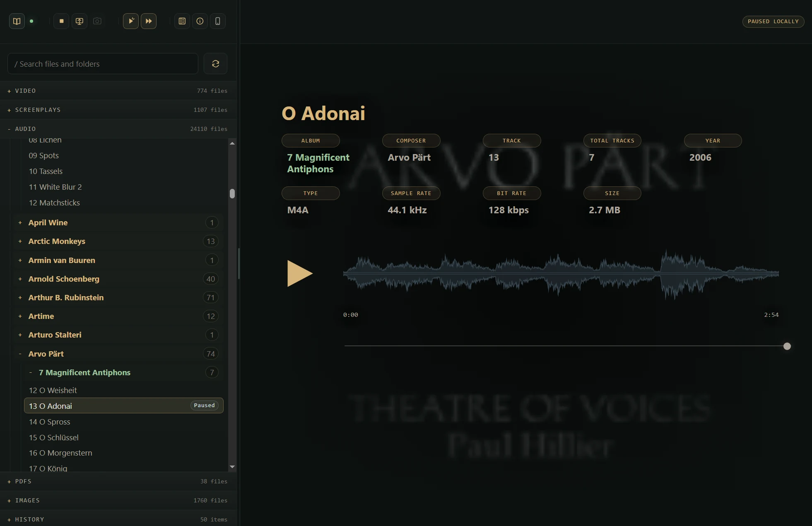Expand the IMAGES section
The height and width of the screenshot is (526, 812).
tap(118, 500)
